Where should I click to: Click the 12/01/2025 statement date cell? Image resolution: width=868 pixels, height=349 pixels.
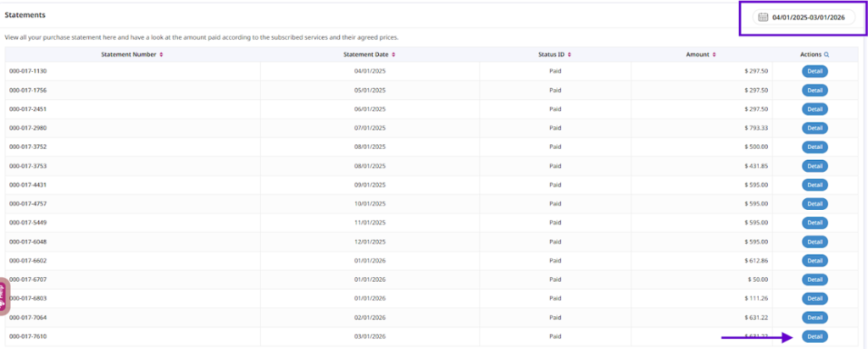tap(370, 241)
